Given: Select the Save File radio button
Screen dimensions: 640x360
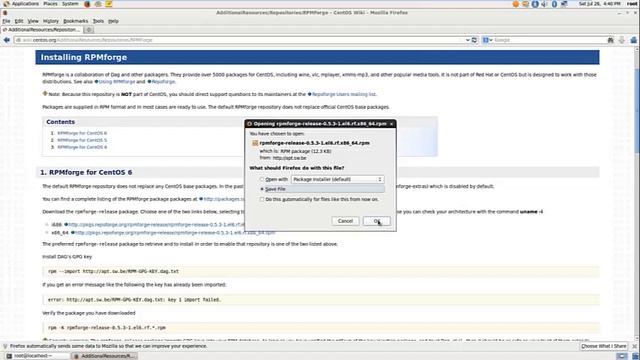Looking at the screenshot, I should tap(262, 189).
